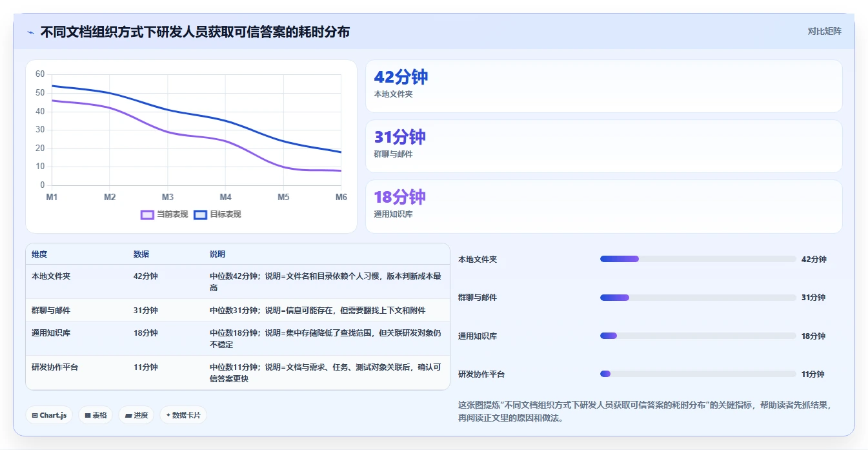The height and width of the screenshot is (450, 868).
Task: Toggle the 目标表现 legend swatch
Action: point(200,214)
